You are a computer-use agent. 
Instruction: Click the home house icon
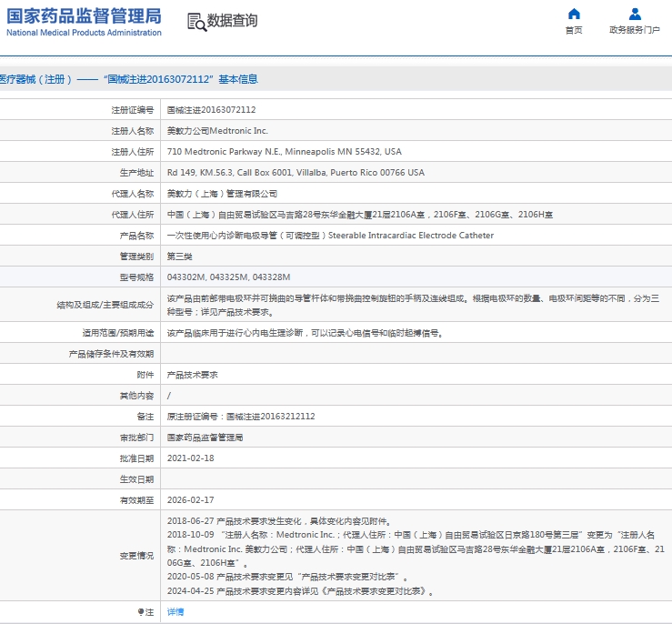[574, 15]
